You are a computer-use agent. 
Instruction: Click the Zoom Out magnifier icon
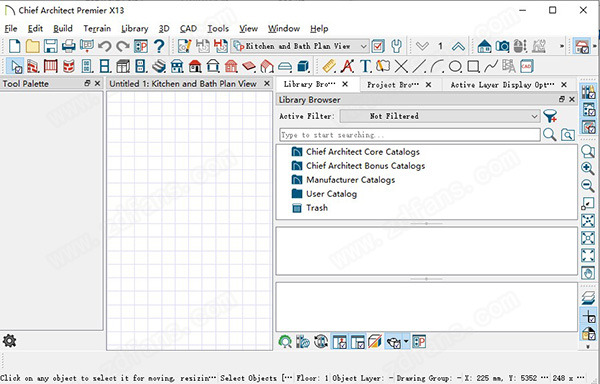tap(588, 186)
